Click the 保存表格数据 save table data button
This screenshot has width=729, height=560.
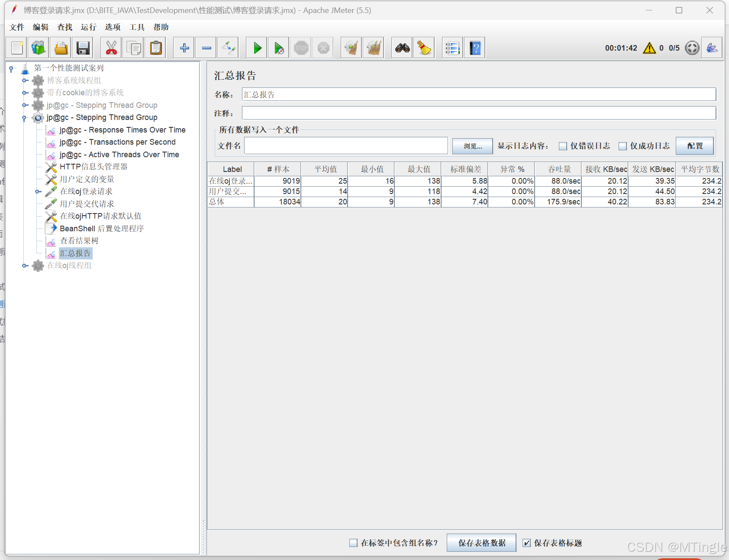[481, 543]
